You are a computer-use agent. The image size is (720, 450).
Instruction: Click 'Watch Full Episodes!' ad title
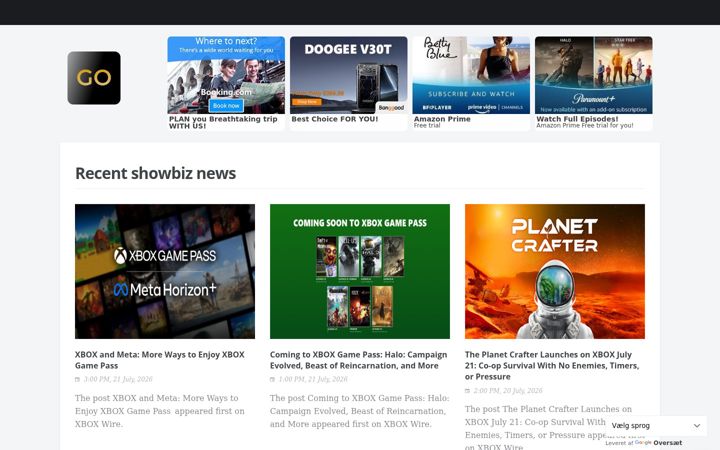577,119
